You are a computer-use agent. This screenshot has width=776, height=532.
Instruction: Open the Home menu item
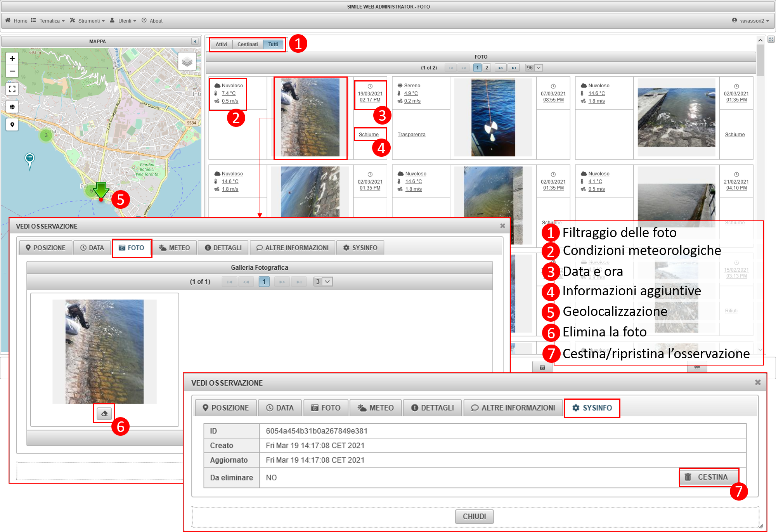click(16, 21)
